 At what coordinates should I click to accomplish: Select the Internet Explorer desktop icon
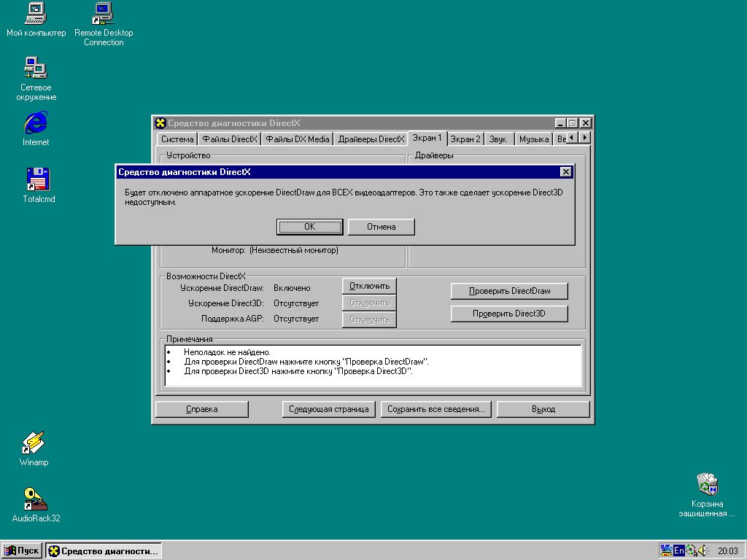(x=36, y=122)
